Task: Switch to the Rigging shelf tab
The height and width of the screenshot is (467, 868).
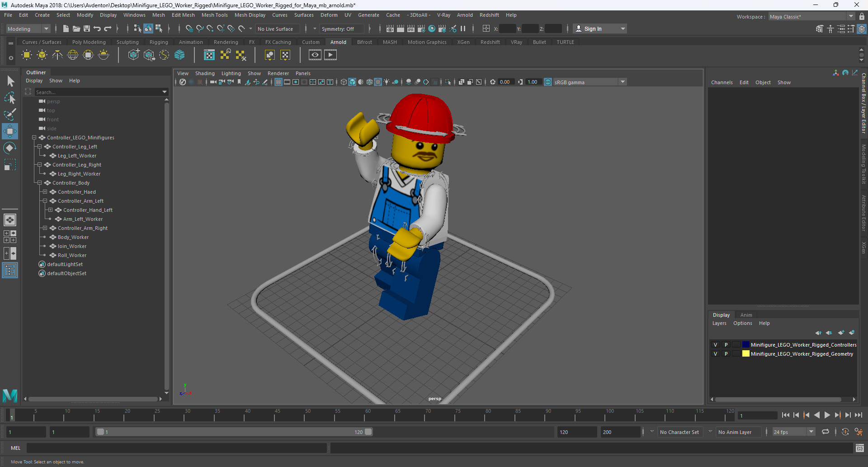Action: tap(159, 42)
